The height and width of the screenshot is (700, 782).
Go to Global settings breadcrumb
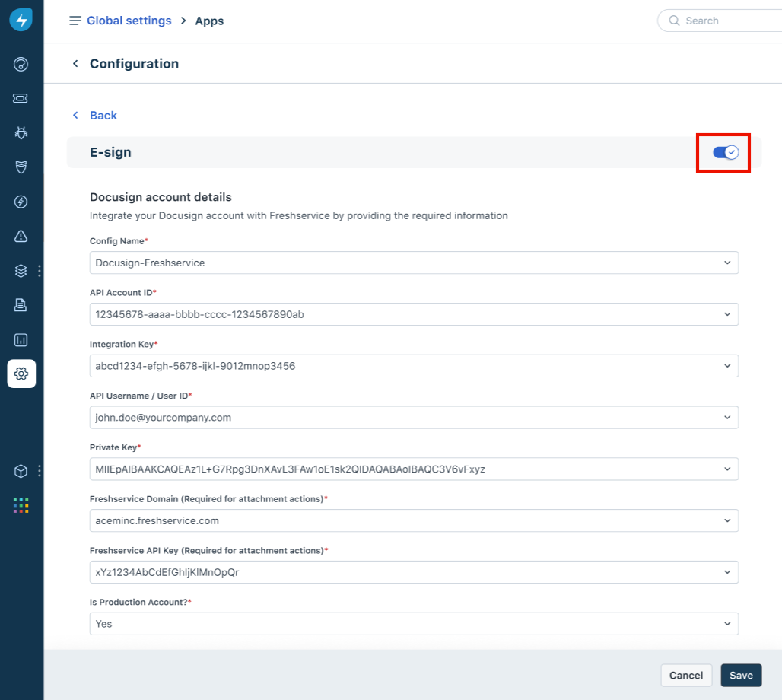click(129, 21)
